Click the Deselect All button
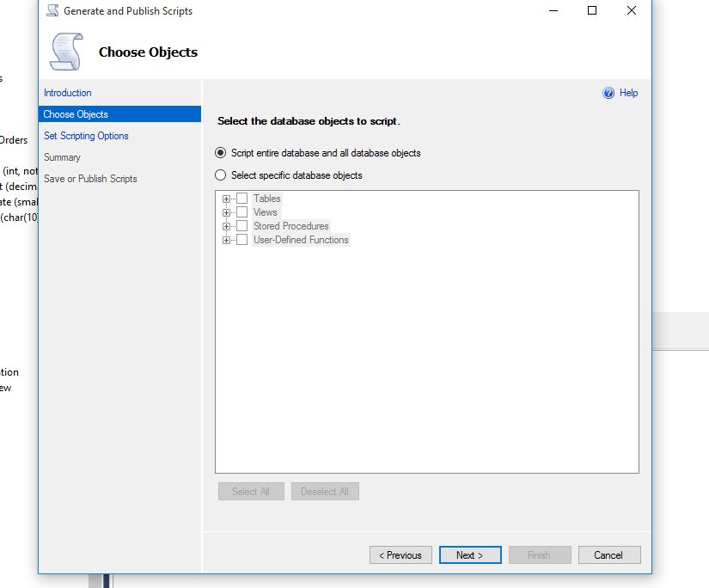 [325, 491]
